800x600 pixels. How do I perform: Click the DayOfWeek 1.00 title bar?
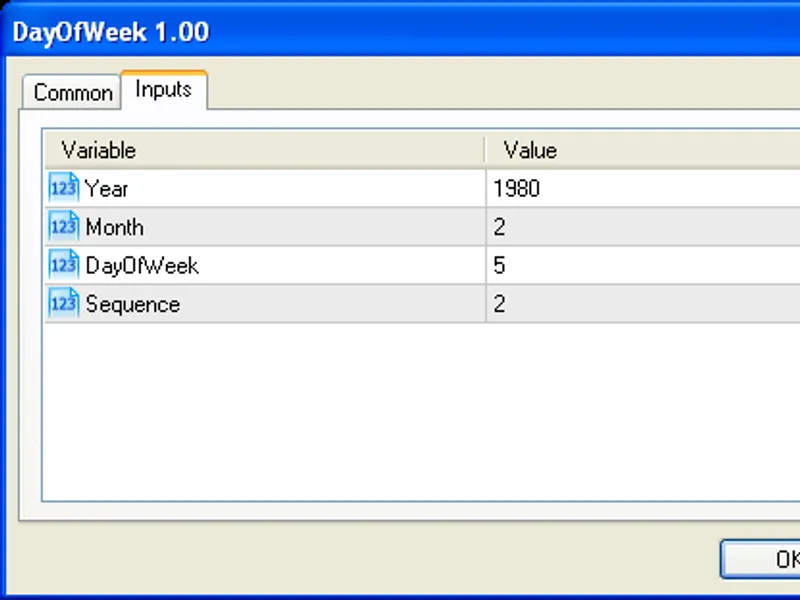click(400, 32)
